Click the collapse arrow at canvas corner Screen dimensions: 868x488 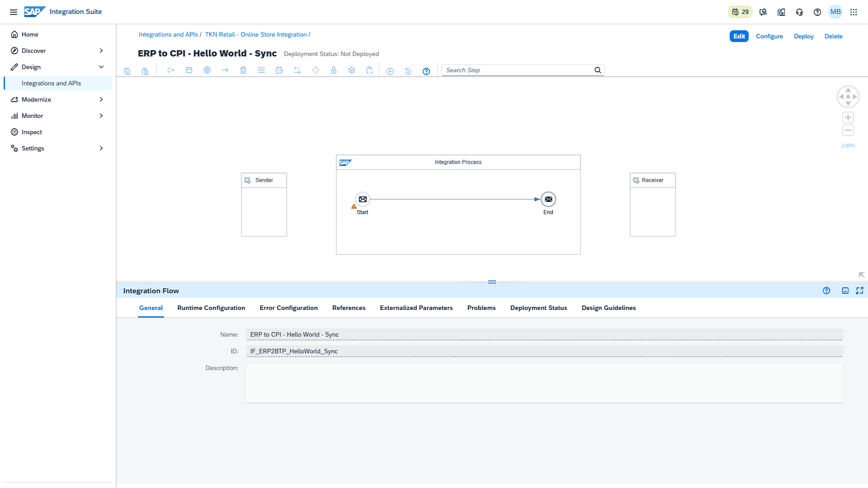coord(862,275)
